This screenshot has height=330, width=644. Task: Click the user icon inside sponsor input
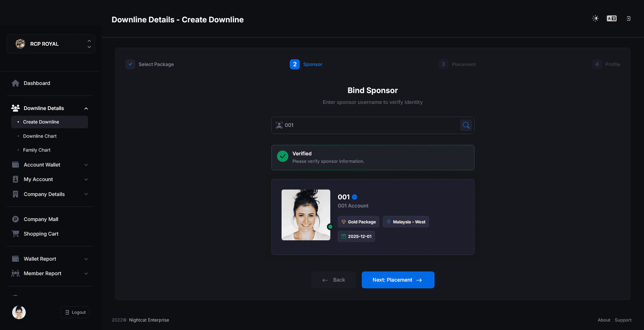tap(279, 125)
